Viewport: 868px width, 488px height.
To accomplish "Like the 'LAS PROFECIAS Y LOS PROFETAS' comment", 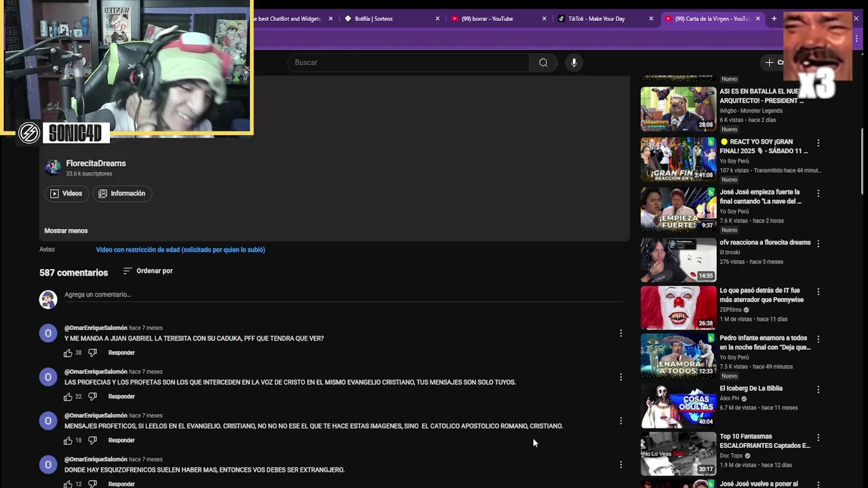I will pyautogui.click(x=68, y=396).
